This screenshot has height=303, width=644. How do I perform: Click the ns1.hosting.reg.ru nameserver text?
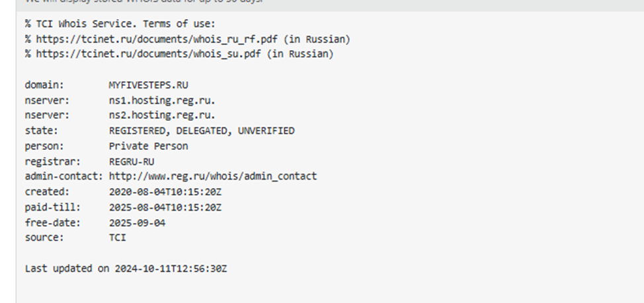(162, 101)
